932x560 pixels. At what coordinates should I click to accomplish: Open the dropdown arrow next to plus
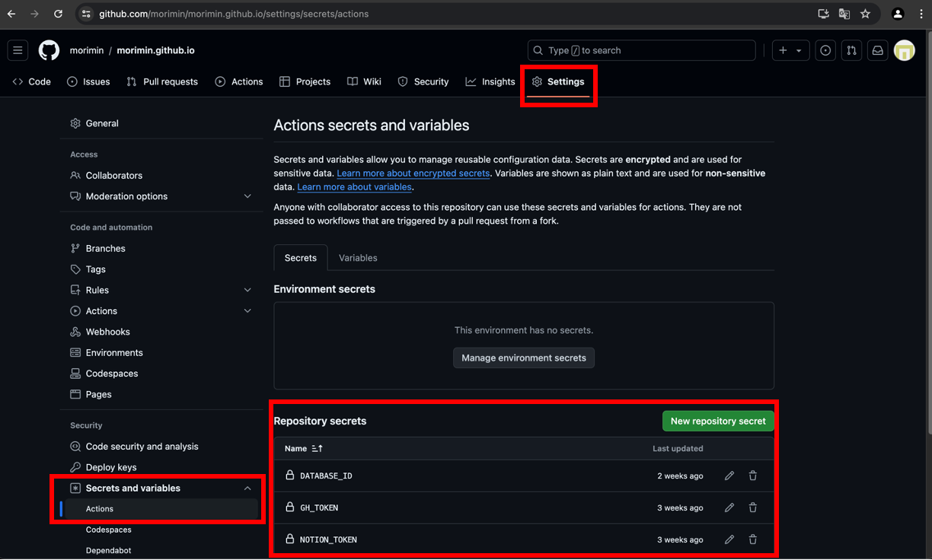click(x=799, y=51)
